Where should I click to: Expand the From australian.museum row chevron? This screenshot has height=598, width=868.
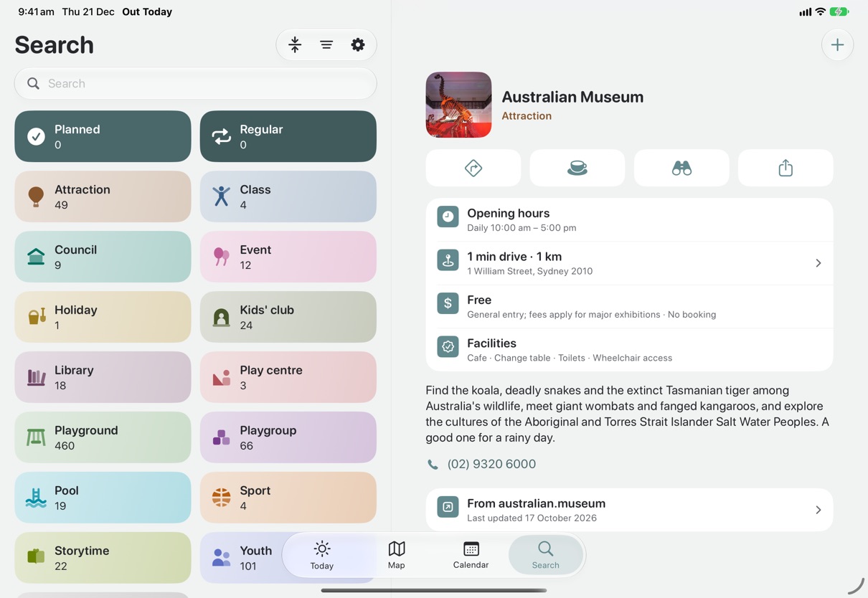click(x=819, y=510)
